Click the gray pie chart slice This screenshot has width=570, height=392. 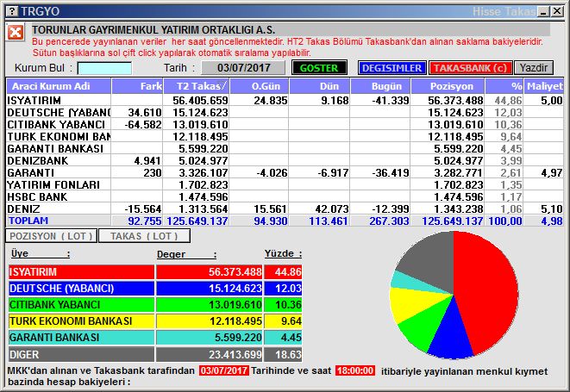point(433,260)
